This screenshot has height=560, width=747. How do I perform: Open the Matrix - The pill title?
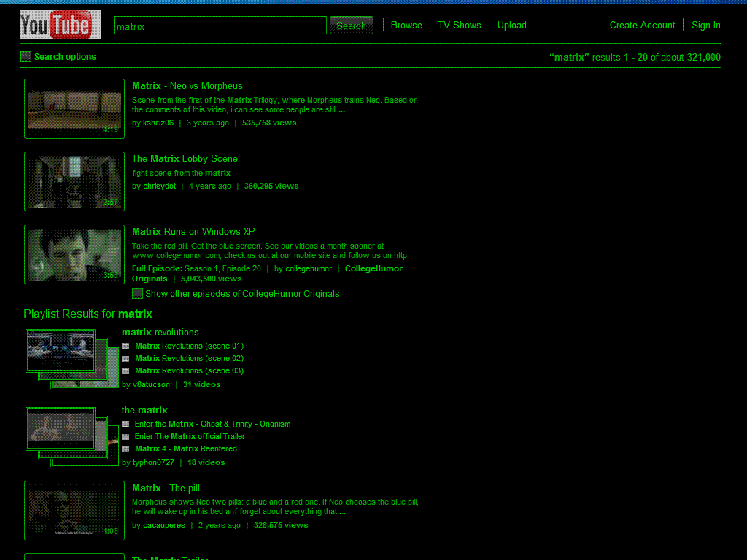point(166,488)
